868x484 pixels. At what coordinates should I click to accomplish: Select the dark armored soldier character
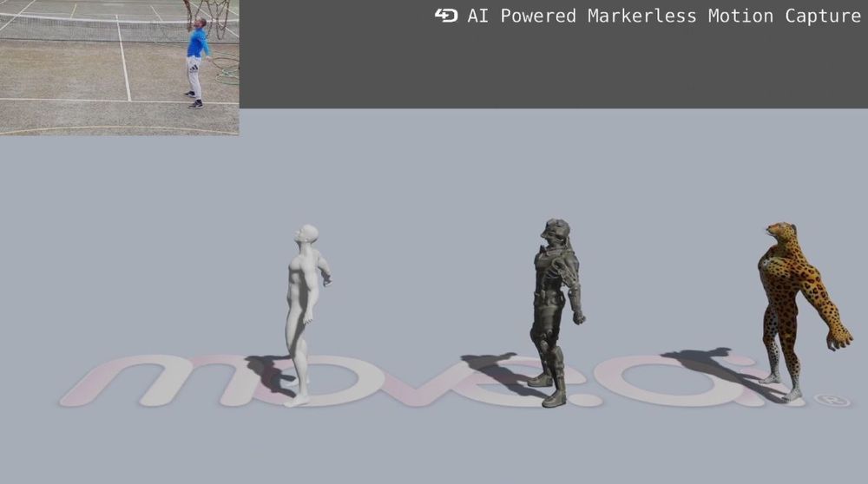click(x=553, y=312)
